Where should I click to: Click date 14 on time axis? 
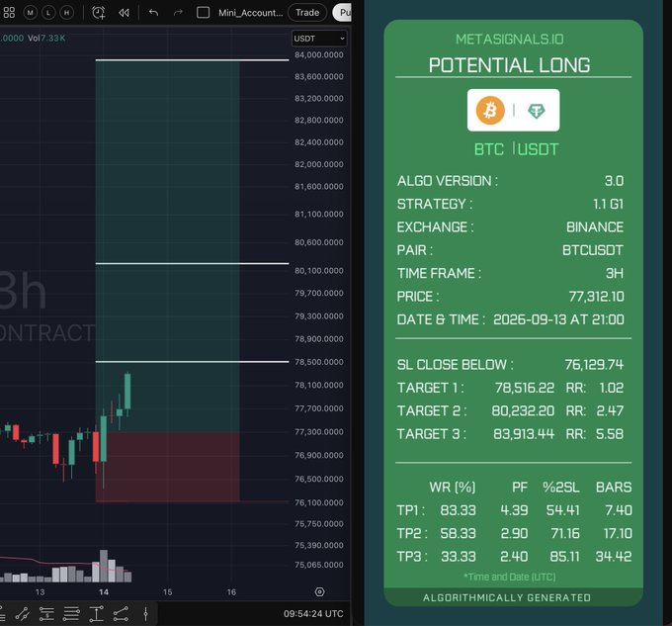click(104, 592)
